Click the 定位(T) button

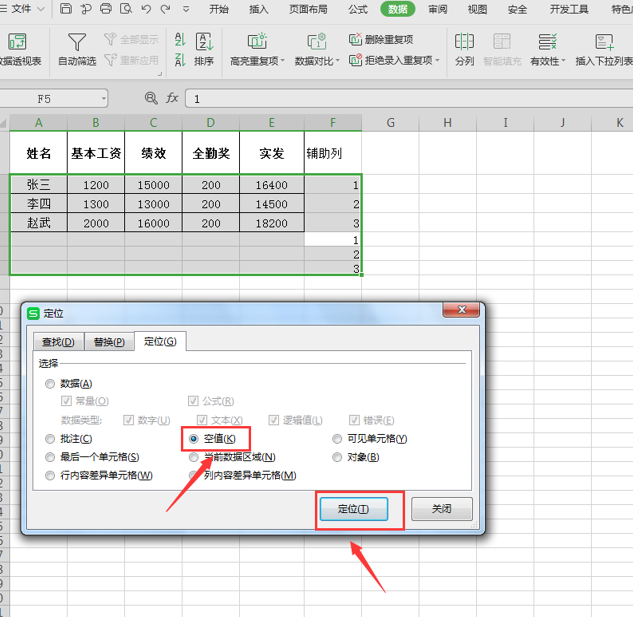354,509
